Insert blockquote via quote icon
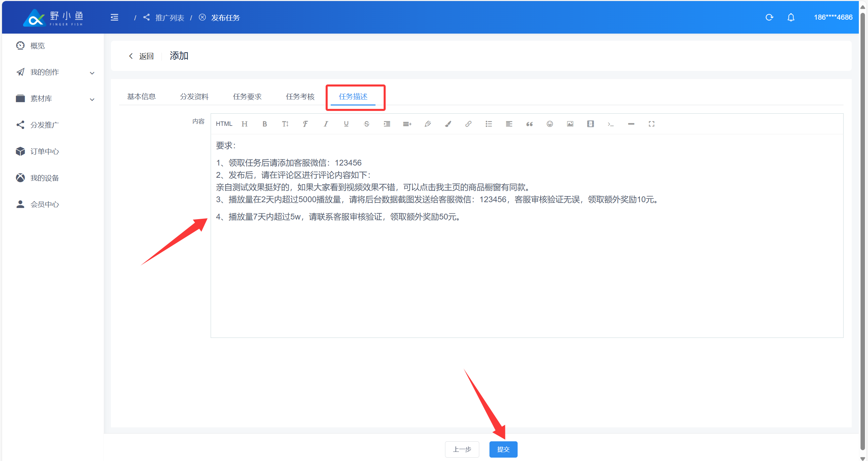 [x=529, y=124]
